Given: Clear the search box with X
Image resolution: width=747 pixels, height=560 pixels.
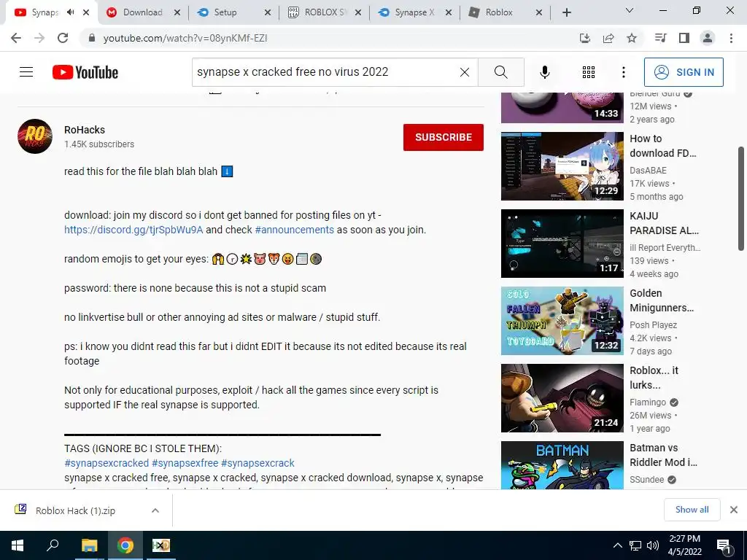Looking at the screenshot, I should (465, 72).
